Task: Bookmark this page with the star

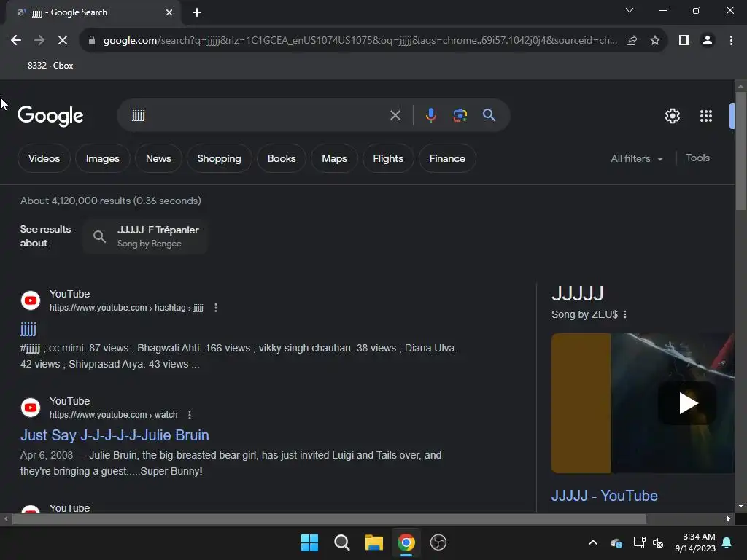Action: tap(655, 41)
